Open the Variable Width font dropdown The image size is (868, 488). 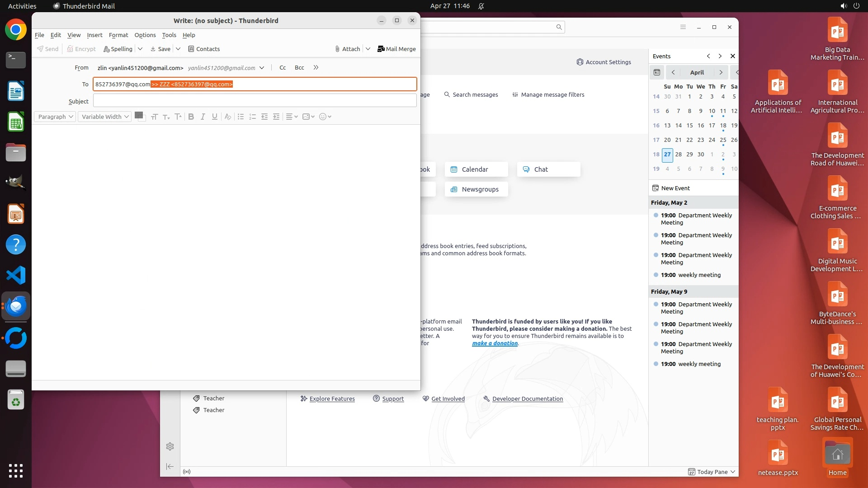click(104, 117)
